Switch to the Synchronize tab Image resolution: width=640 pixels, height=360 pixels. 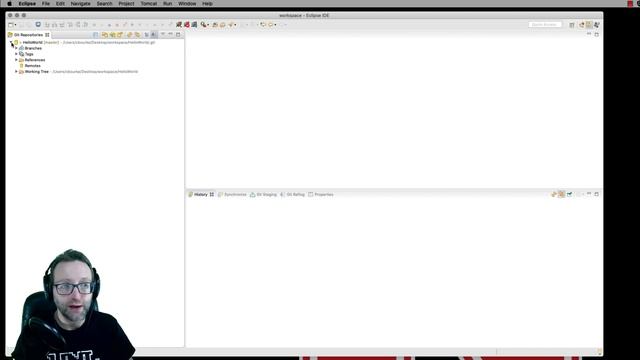(x=232, y=195)
